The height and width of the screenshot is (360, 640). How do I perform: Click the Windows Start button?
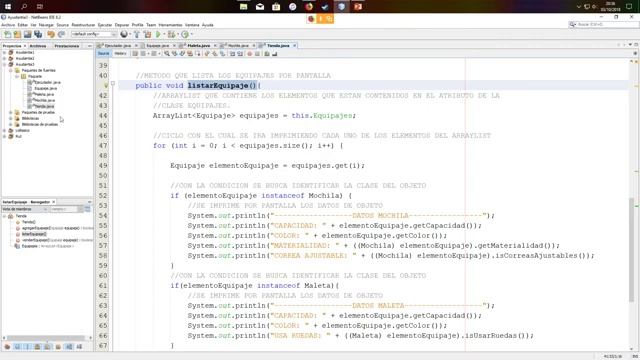[x=8, y=7]
